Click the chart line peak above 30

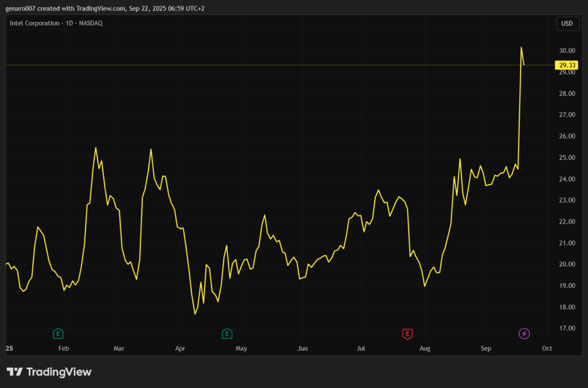(x=521, y=47)
